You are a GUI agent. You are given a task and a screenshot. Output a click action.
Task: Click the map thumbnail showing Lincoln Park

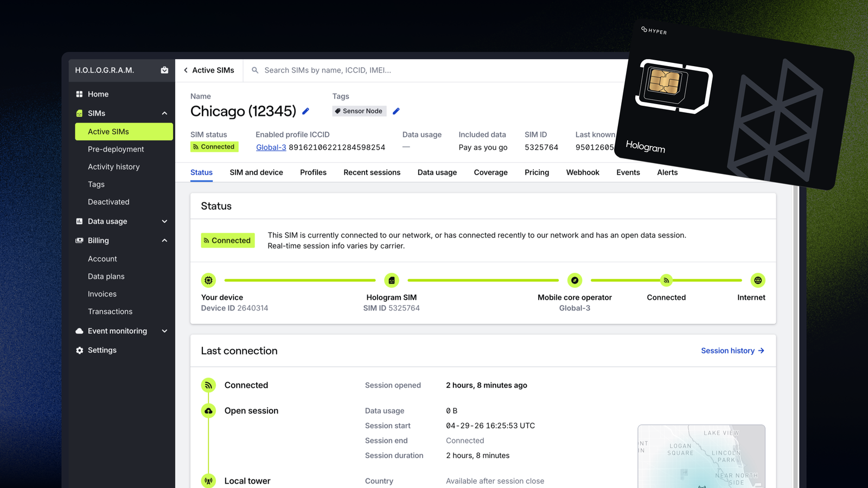701,456
